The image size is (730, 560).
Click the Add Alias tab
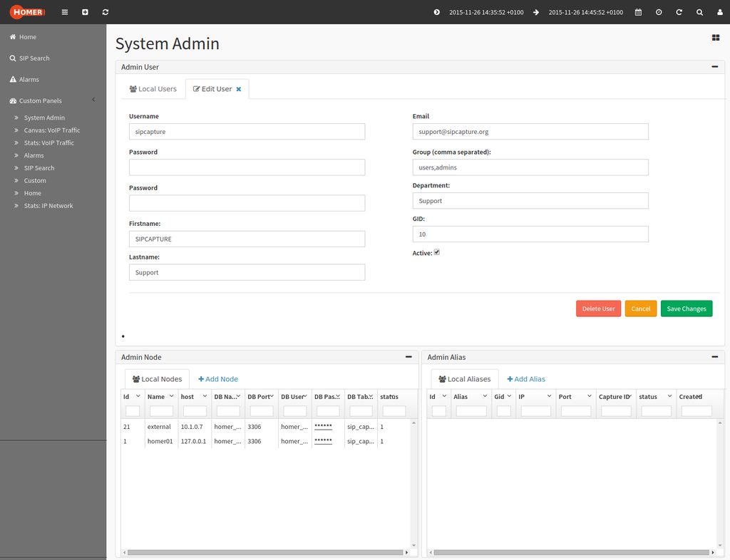pos(526,379)
